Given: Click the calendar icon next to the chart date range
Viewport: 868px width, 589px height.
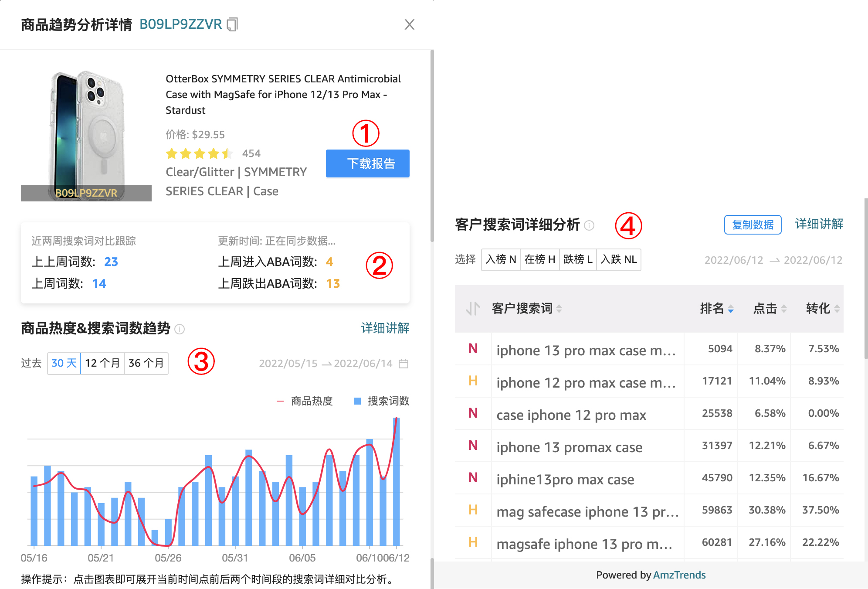Looking at the screenshot, I should [x=403, y=363].
